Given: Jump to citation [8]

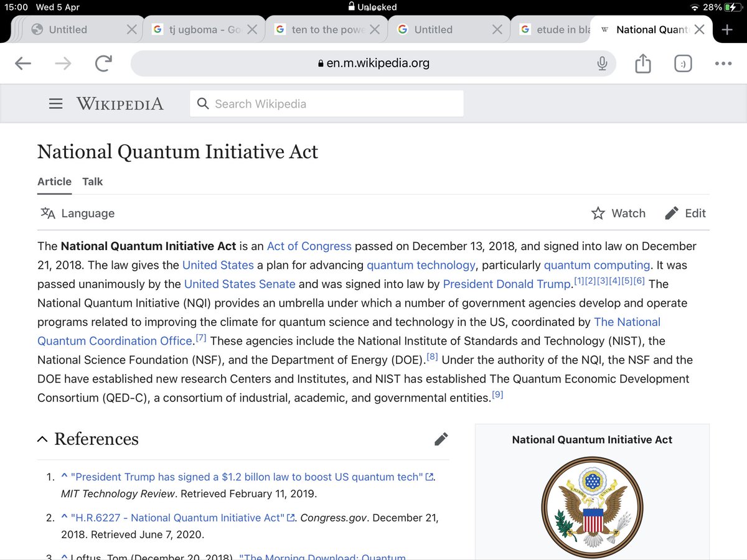Looking at the screenshot, I should pyautogui.click(x=432, y=357).
